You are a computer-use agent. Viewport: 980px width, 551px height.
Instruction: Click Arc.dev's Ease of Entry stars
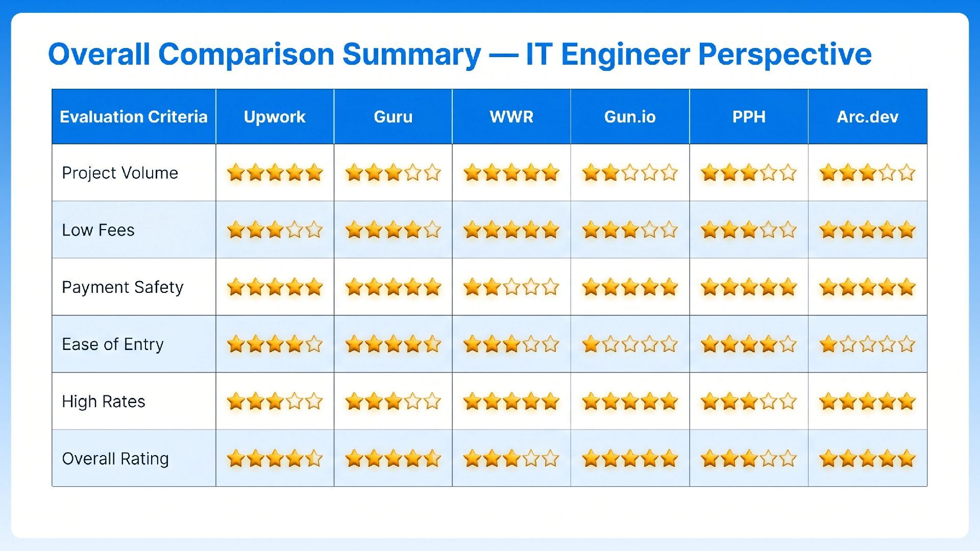click(867, 344)
